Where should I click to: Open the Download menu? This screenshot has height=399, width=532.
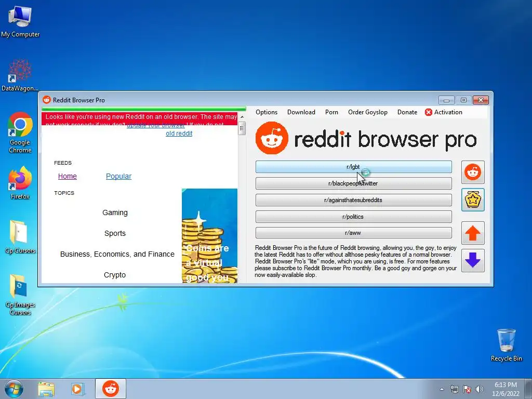[301, 112]
